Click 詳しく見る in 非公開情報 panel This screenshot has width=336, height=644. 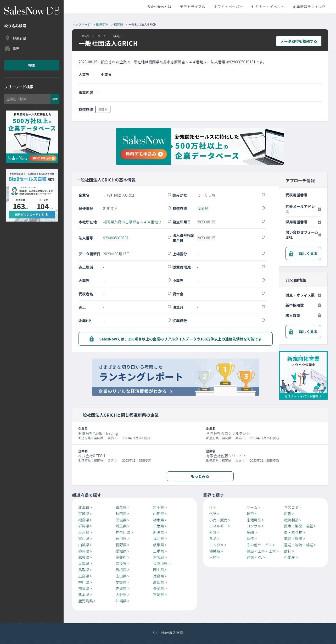pos(303,332)
